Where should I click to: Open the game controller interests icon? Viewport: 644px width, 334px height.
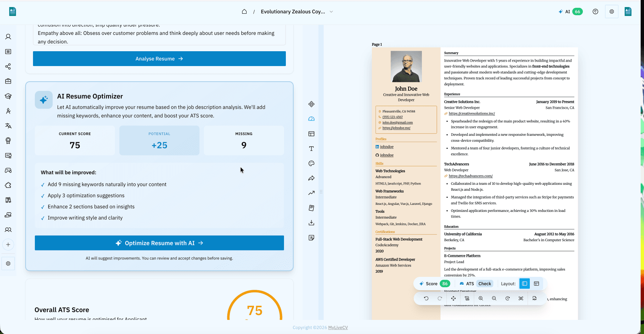tap(8, 170)
